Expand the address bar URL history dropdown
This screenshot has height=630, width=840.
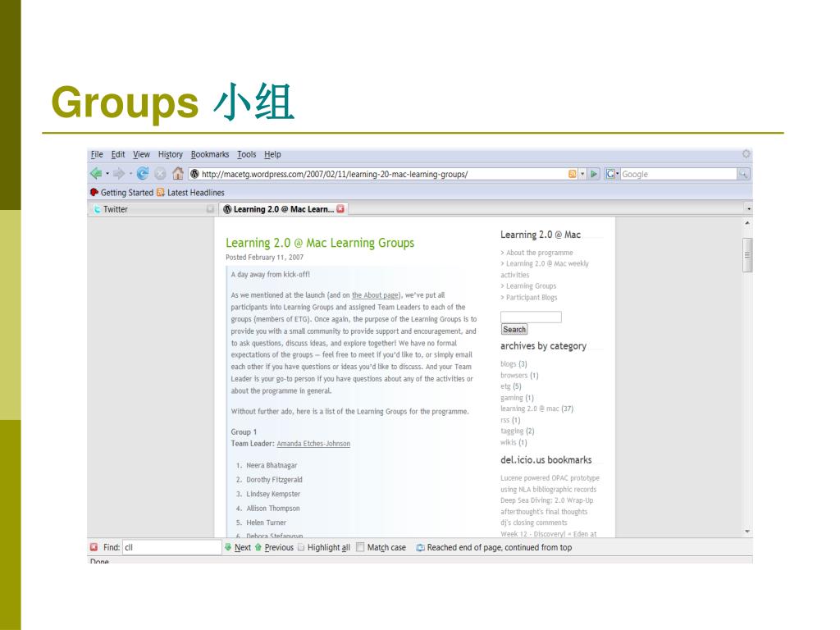582,174
